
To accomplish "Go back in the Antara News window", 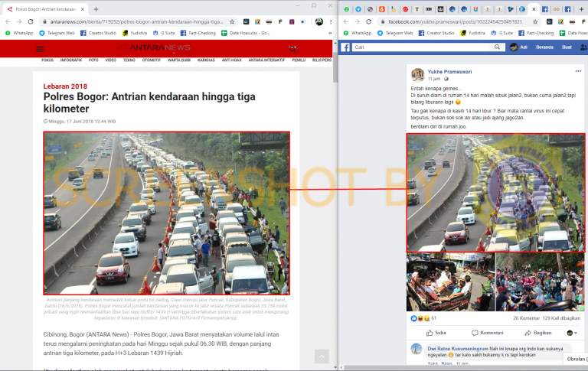I will [8, 21].
